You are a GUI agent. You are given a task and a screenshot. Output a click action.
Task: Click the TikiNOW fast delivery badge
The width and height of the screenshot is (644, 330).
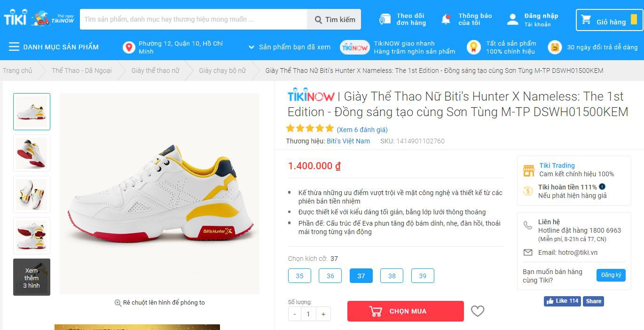(x=355, y=47)
